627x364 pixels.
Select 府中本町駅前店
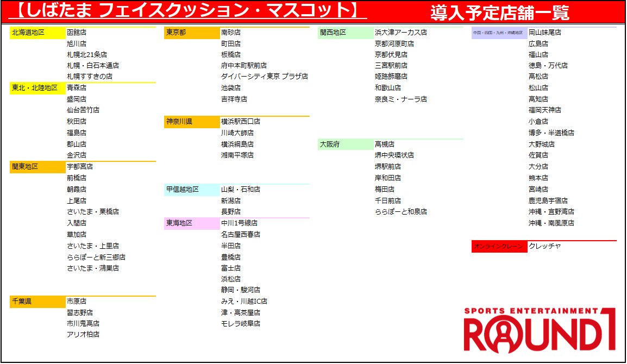point(244,66)
